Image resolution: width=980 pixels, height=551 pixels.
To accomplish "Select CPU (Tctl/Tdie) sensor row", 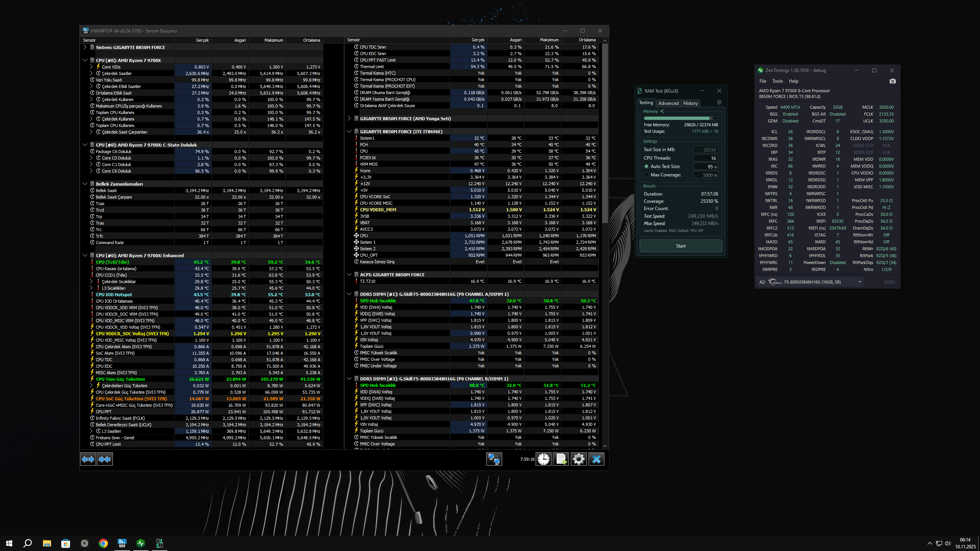I will tap(202, 262).
